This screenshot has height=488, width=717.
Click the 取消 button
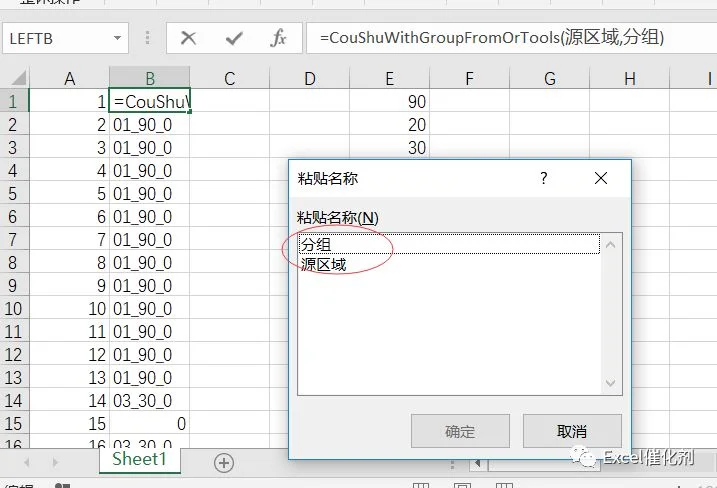point(572,431)
